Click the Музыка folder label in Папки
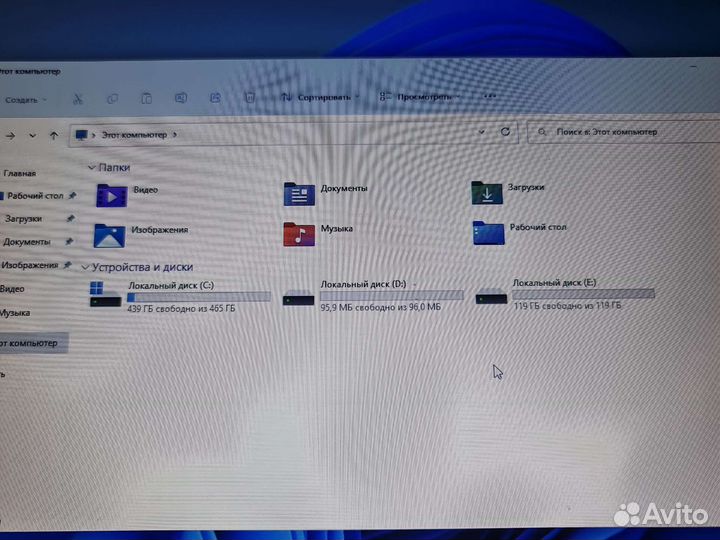Image resolution: width=720 pixels, height=540 pixels. click(x=337, y=228)
